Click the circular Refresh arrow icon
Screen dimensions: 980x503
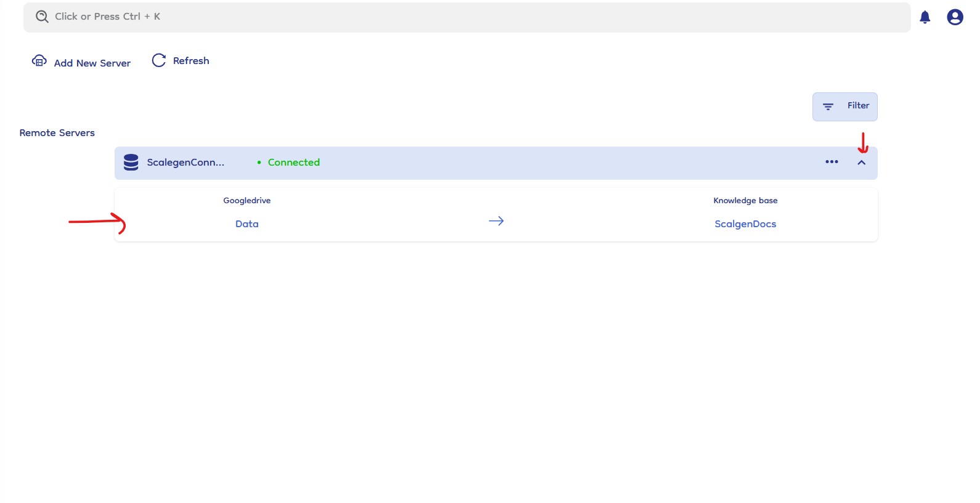tap(159, 60)
